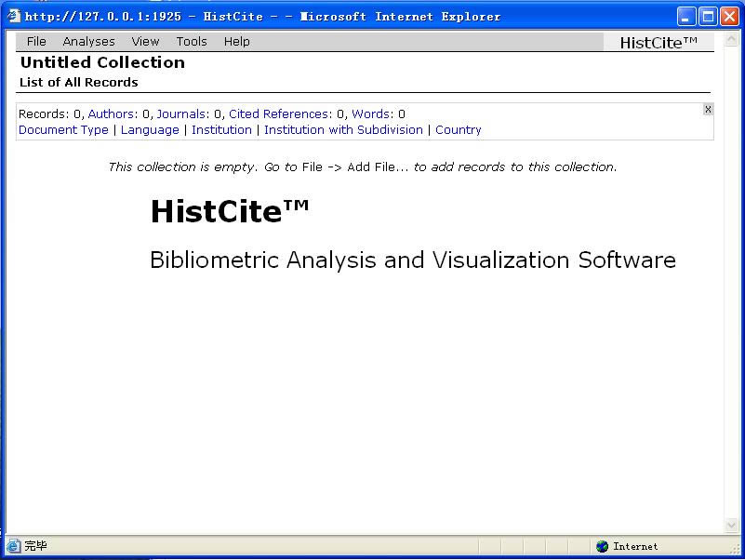Open the View menu
The width and height of the screenshot is (745, 560).
pyautogui.click(x=145, y=42)
